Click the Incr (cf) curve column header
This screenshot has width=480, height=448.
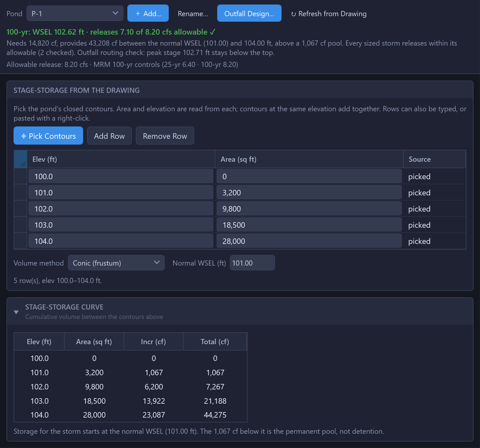tap(154, 342)
